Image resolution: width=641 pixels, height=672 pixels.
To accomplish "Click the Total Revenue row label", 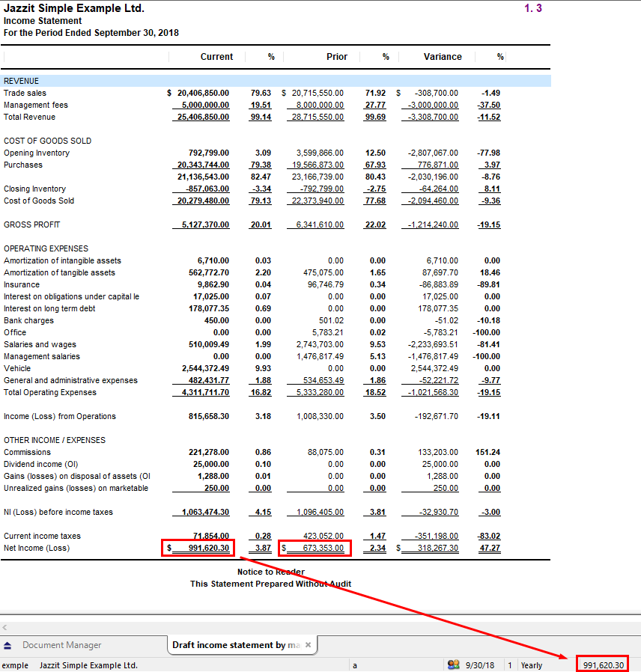I will pyautogui.click(x=29, y=117).
